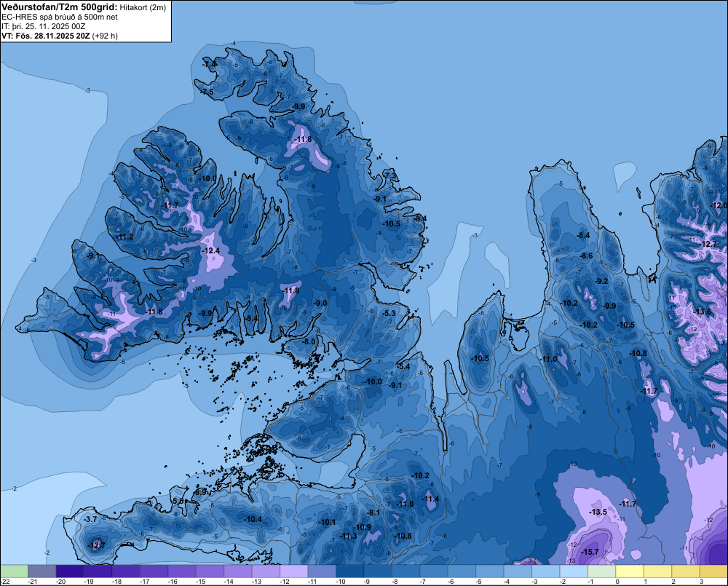
Task: Click the -12.0 temperature label
Action: coord(720,205)
